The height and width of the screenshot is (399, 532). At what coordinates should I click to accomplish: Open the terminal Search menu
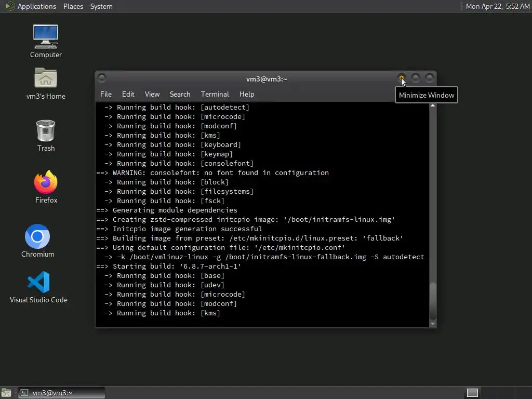(180, 95)
